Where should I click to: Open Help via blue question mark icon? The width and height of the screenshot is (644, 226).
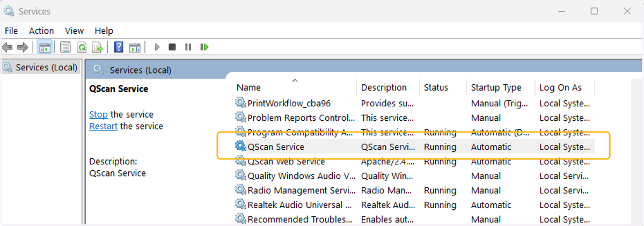coord(119,47)
